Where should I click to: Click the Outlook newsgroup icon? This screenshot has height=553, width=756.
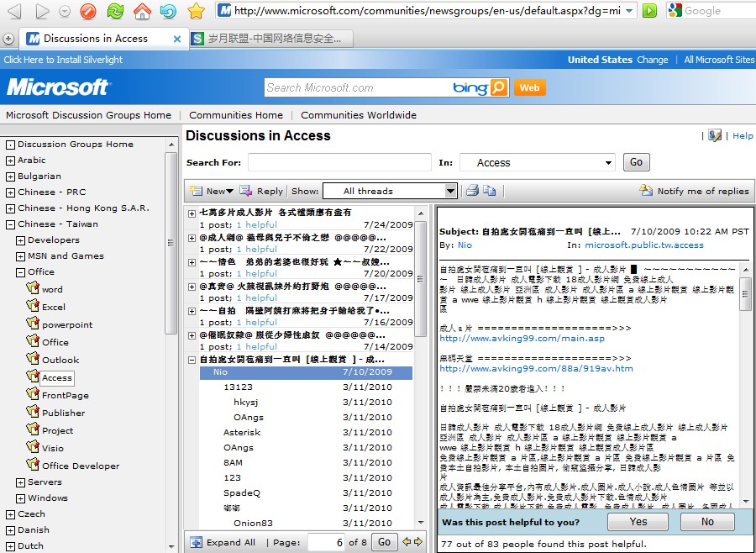point(33,359)
